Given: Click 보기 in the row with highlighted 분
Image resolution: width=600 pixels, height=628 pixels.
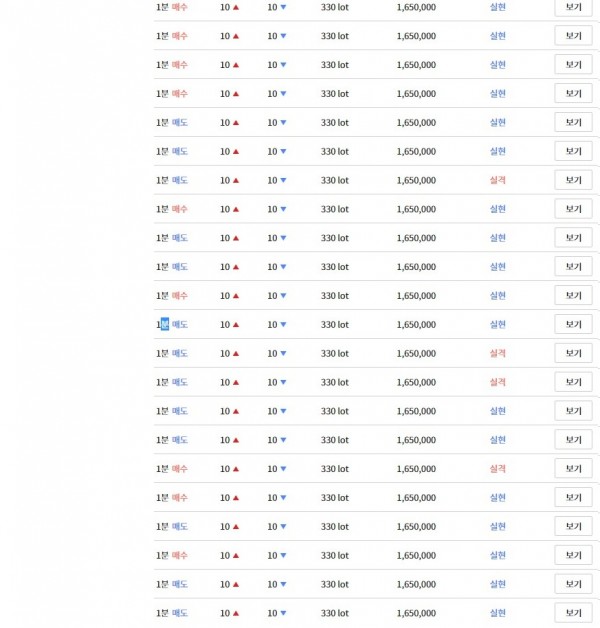Looking at the screenshot, I should point(573,324).
